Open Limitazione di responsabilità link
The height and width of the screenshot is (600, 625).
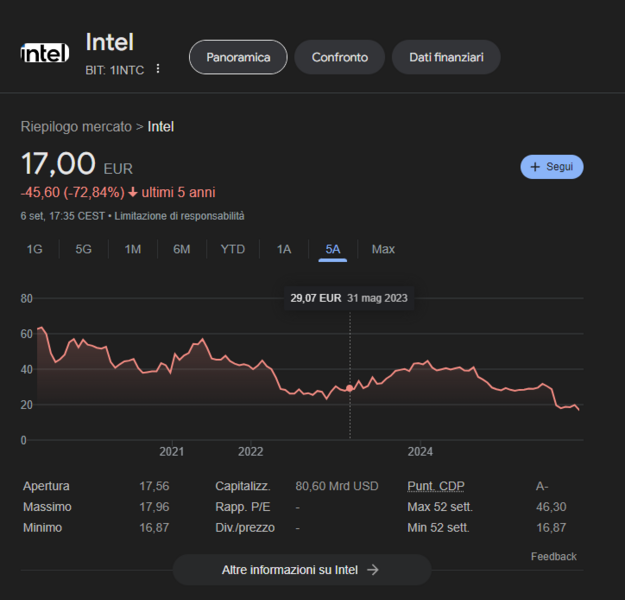180,216
